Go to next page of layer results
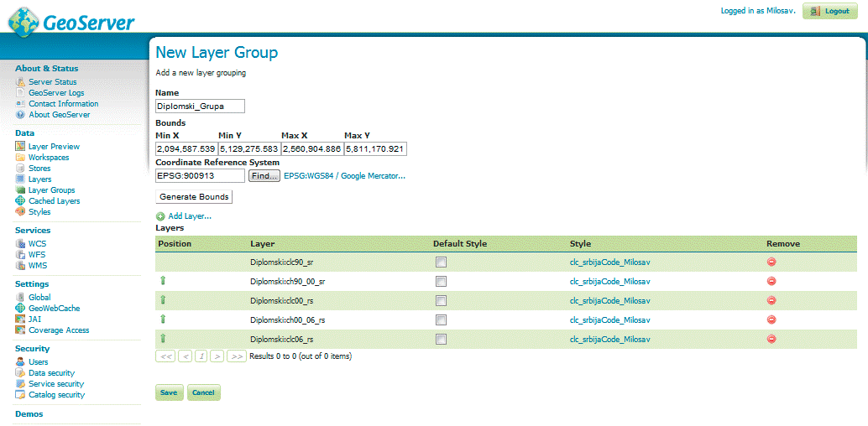Viewport: 868px width, 426px height. [217, 356]
